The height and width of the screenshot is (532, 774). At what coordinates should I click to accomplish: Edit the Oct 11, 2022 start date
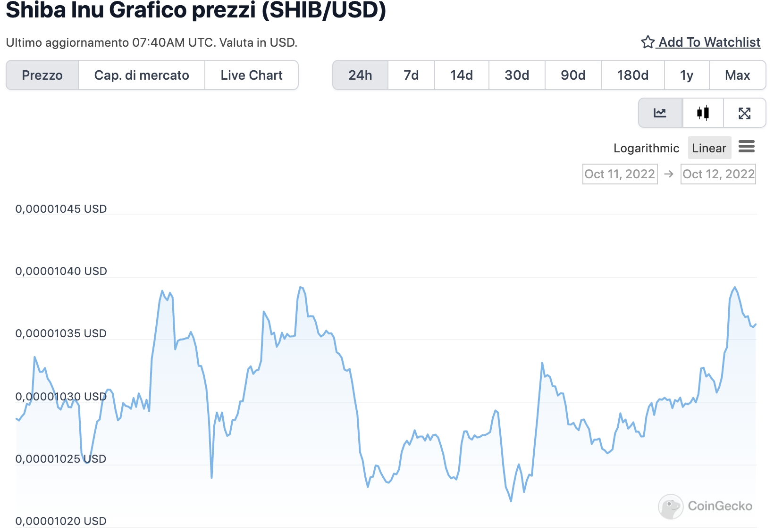(x=620, y=174)
